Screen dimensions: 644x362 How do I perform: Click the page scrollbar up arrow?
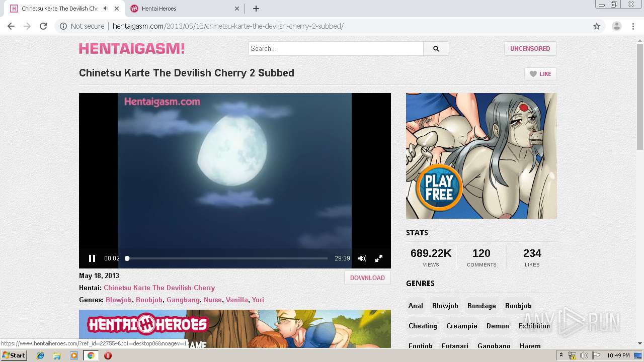pos(640,40)
